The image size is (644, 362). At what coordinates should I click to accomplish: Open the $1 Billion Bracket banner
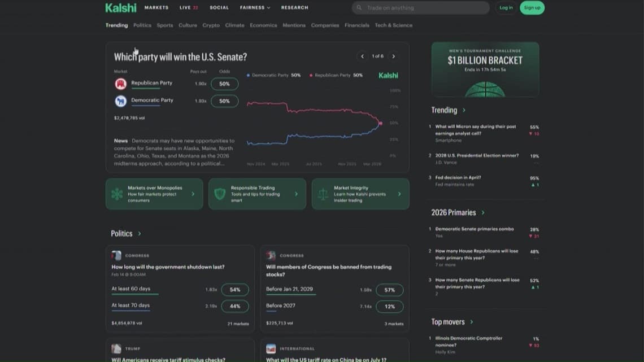[485, 69]
